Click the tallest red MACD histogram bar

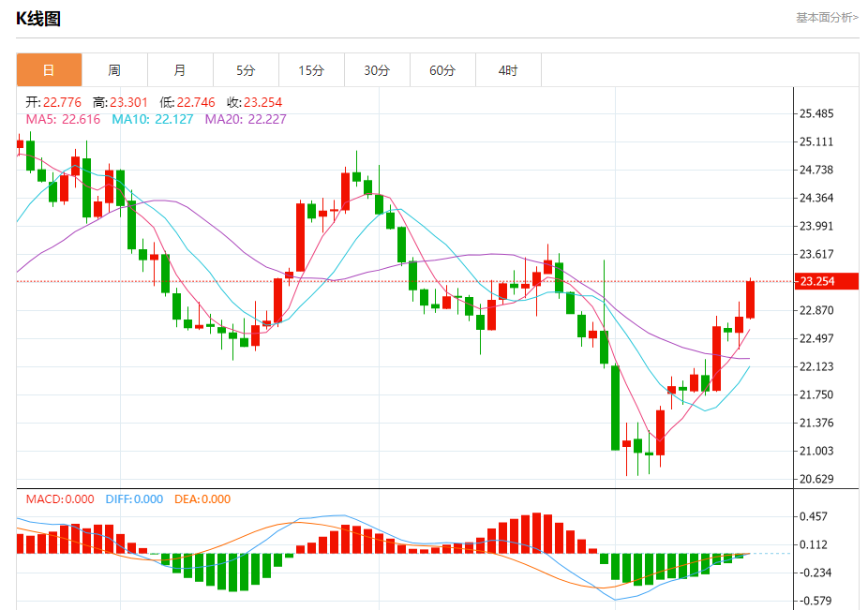point(536,533)
